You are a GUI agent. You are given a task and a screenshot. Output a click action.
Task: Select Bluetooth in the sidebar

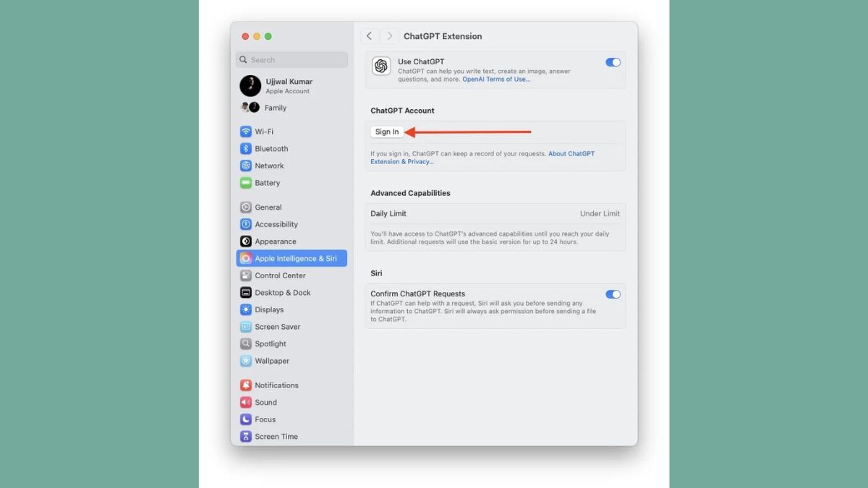coord(292,149)
